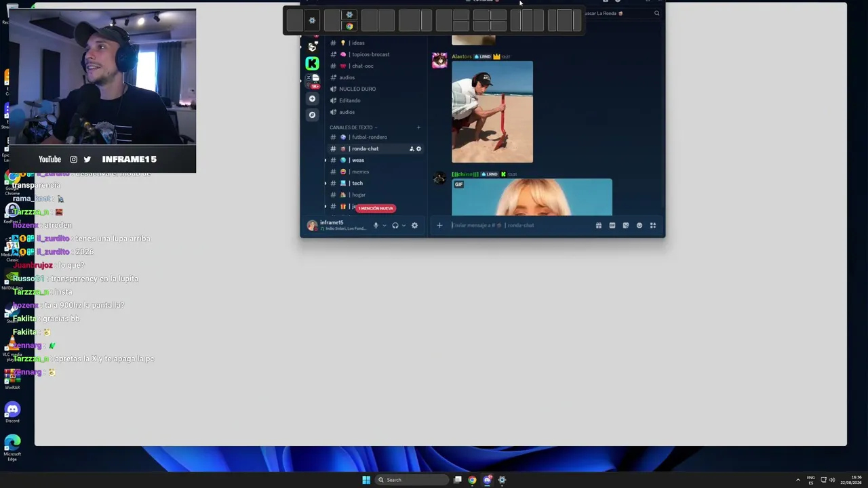
Task: Open the emoji picker in message bar
Action: (639, 226)
